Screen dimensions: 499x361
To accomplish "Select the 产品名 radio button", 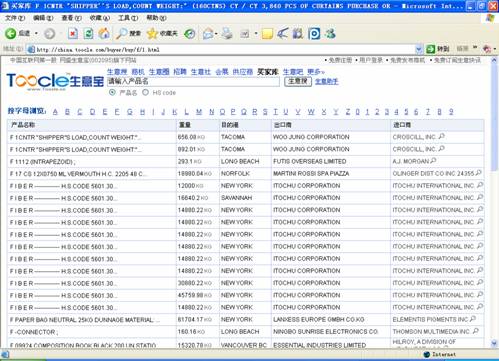I will [x=112, y=92].
